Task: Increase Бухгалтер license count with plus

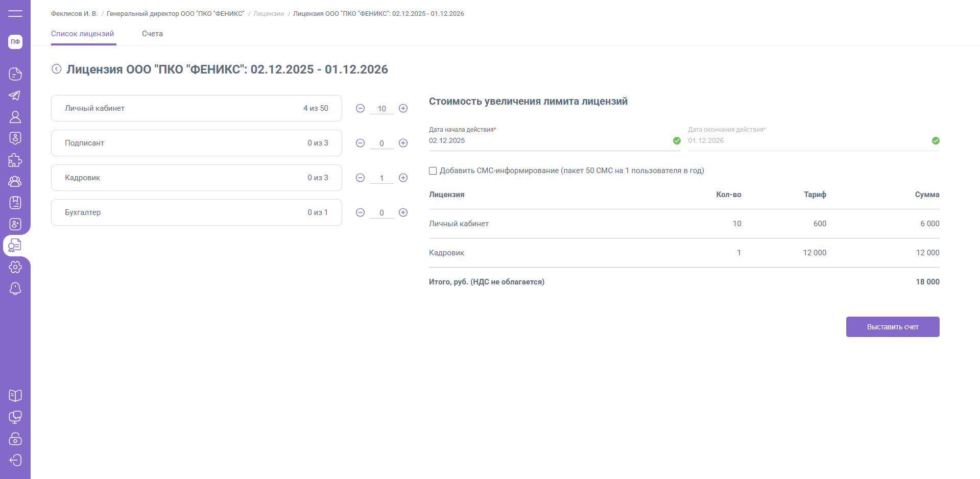Action: click(x=403, y=212)
